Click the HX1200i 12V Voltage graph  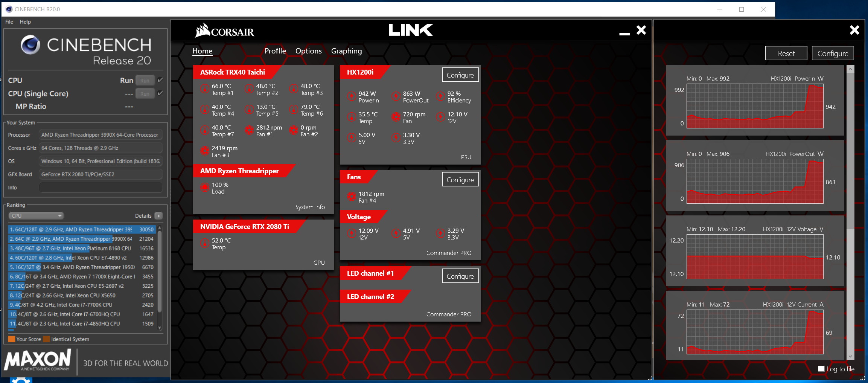pos(755,256)
